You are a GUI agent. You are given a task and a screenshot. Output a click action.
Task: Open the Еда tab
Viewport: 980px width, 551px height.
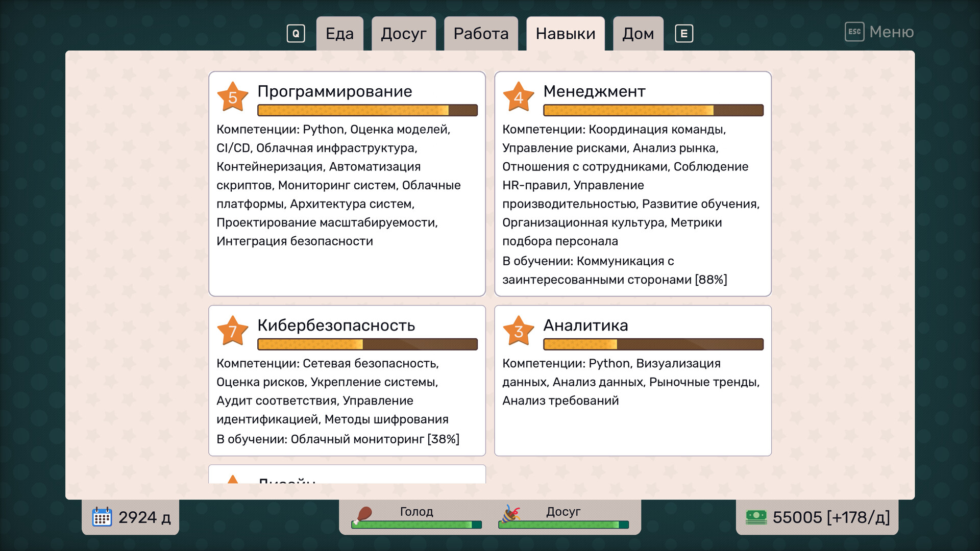tap(339, 34)
